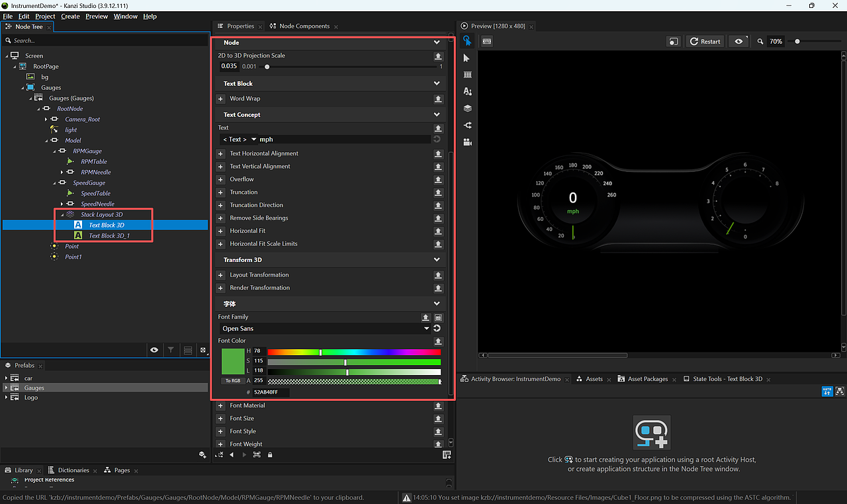Screen dimensions: 847x504
Task: Click the stacked layers tool in Preview
Action: point(467,108)
